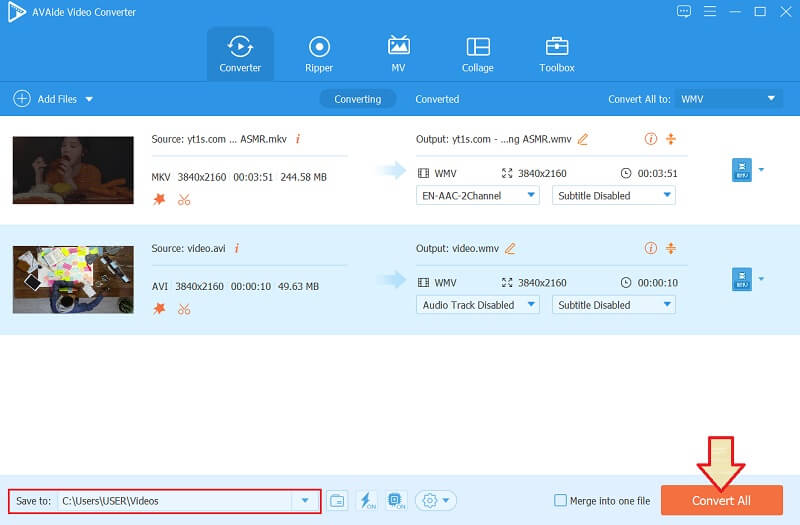Toggle hardware acceleration lightning icon

[366, 500]
